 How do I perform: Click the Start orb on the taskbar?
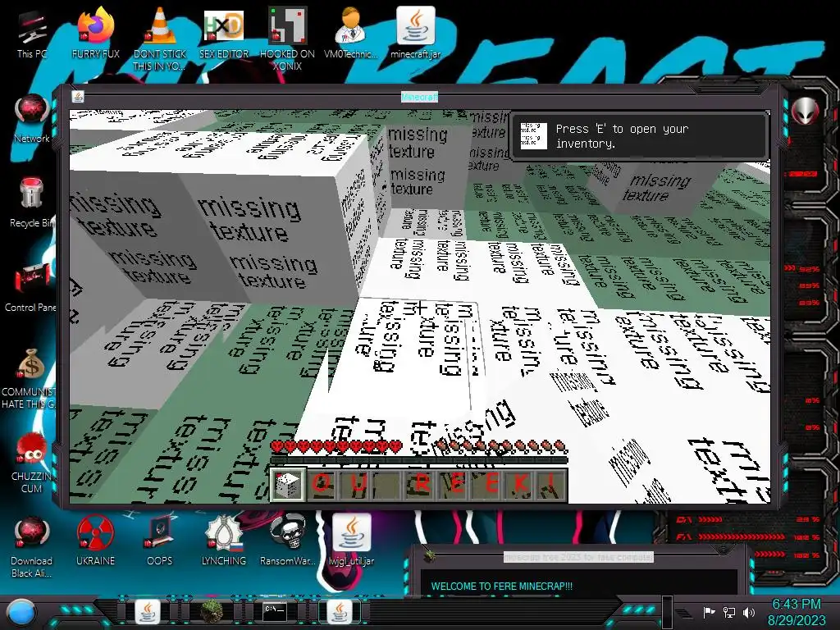(x=21, y=613)
